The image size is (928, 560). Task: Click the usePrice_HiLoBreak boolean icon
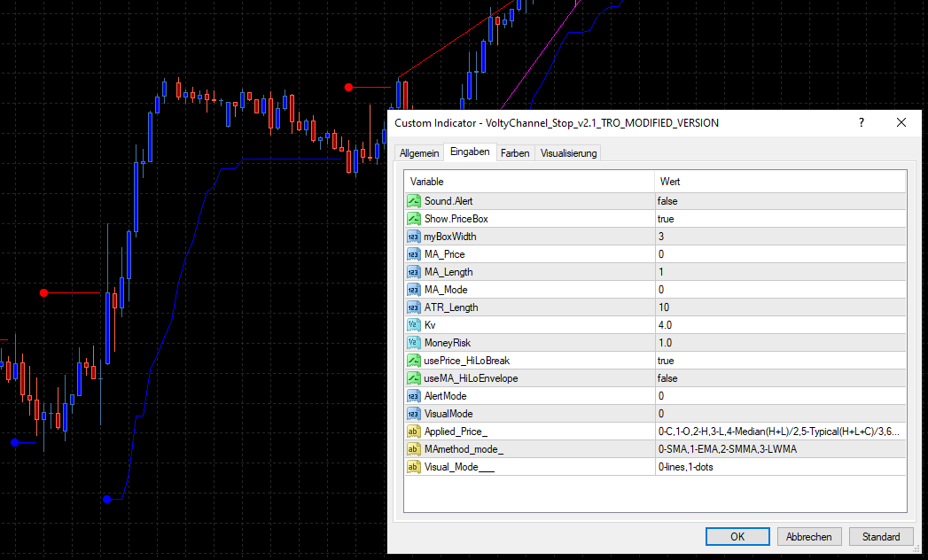pos(413,361)
